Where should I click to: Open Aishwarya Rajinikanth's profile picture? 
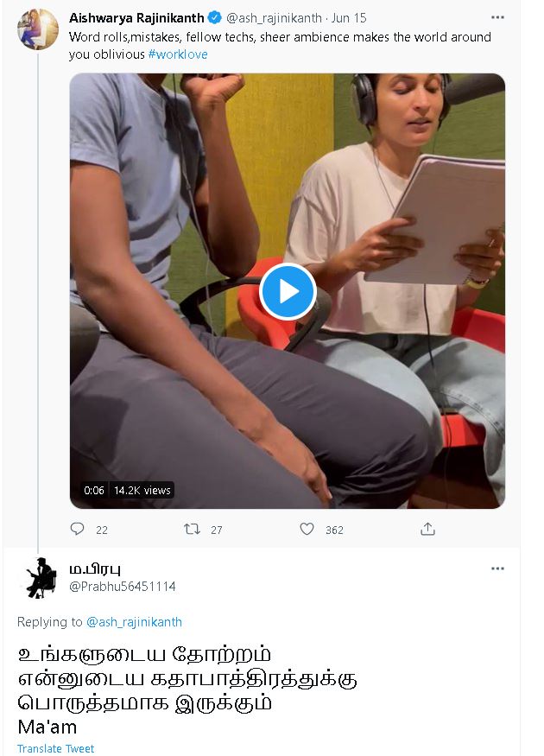38,29
